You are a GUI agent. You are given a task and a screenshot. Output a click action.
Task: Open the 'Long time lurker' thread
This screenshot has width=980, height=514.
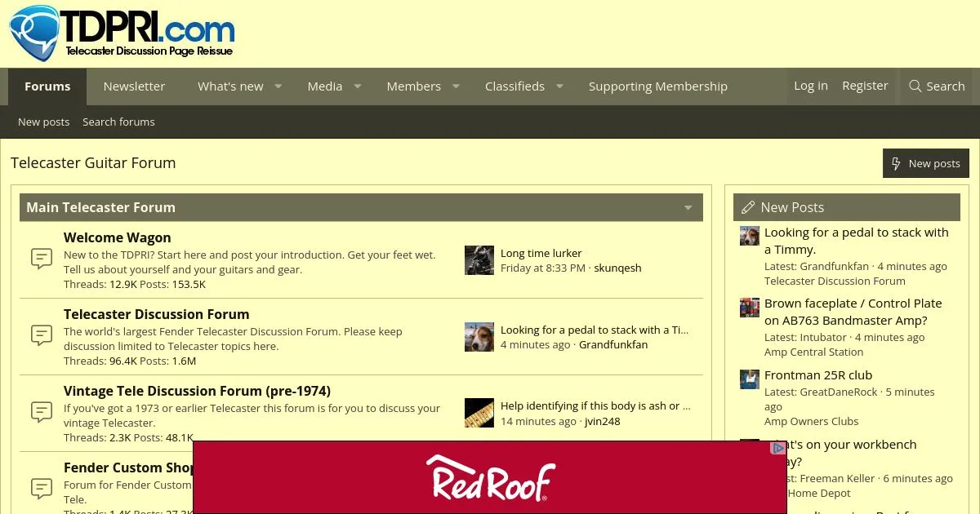[541, 253]
